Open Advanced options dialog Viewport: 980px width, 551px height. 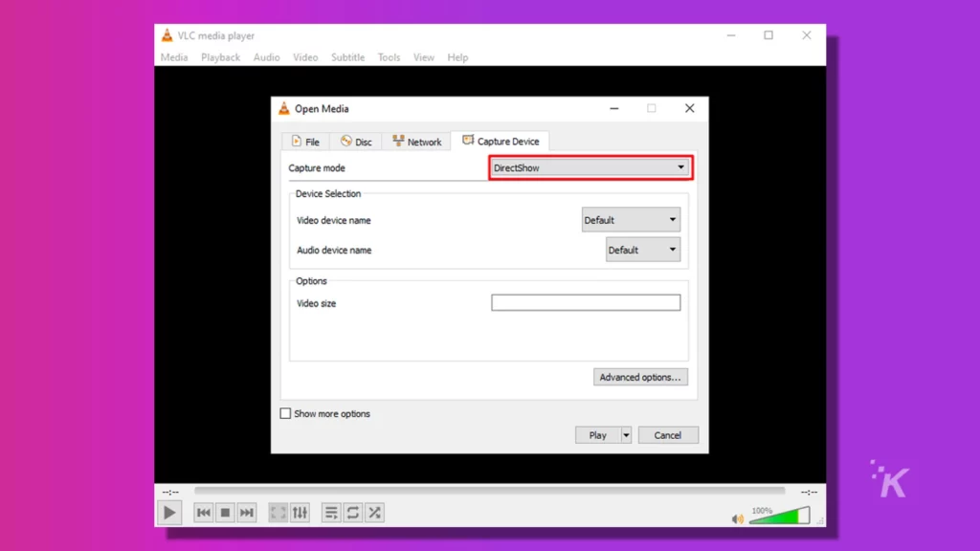point(640,377)
